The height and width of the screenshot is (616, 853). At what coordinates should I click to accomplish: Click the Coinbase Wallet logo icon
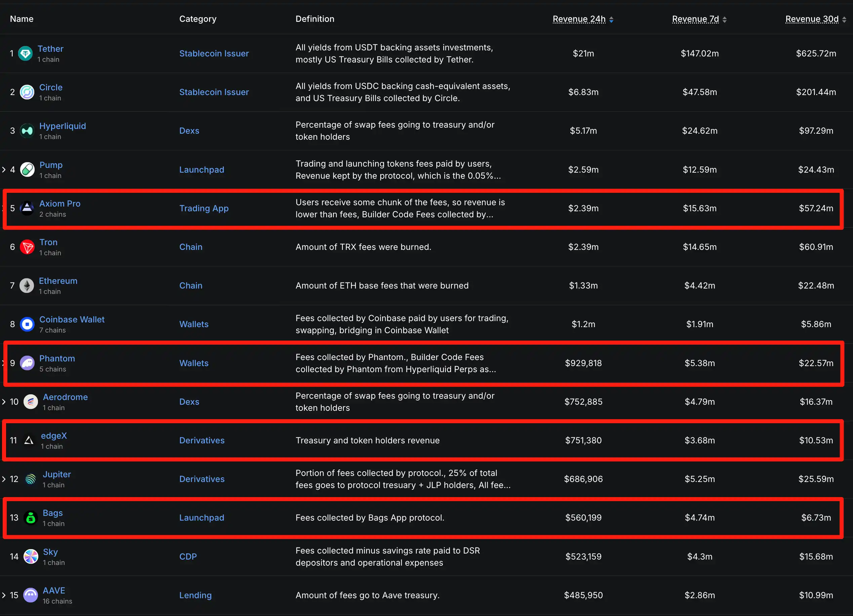(x=27, y=324)
